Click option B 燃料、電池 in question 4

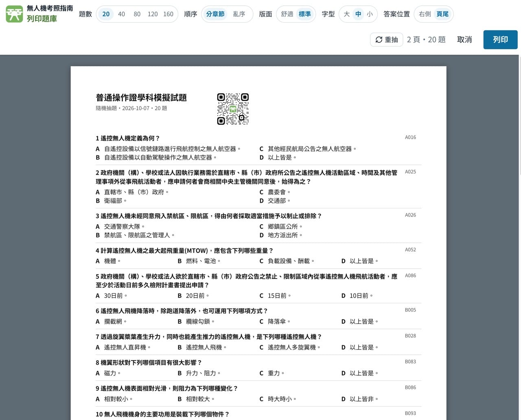(x=199, y=261)
